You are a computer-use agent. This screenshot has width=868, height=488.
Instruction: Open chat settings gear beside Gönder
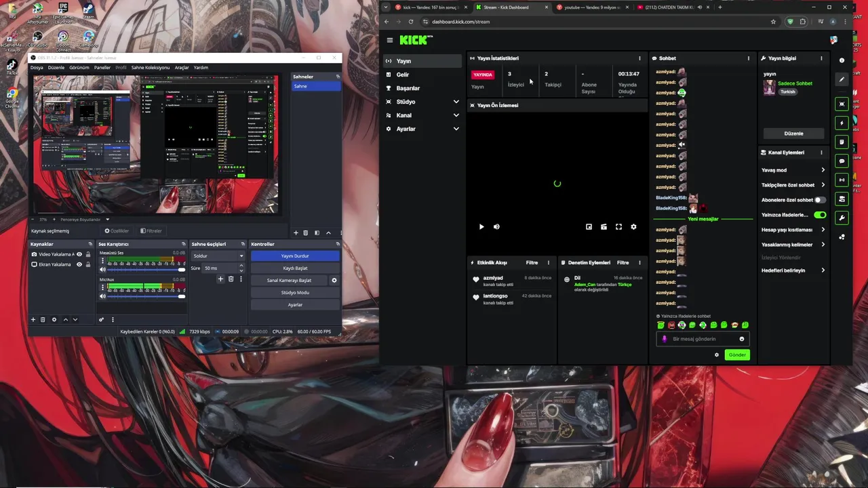pos(717,354)
